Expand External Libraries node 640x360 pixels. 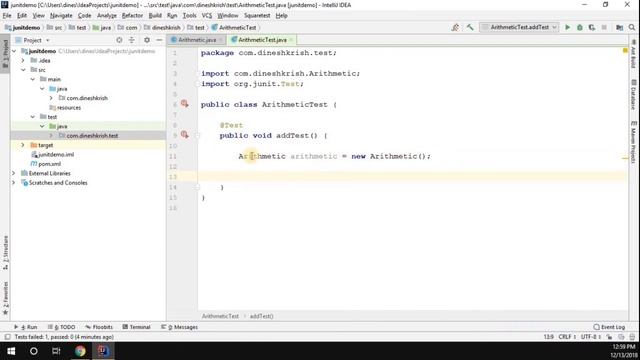14,173
